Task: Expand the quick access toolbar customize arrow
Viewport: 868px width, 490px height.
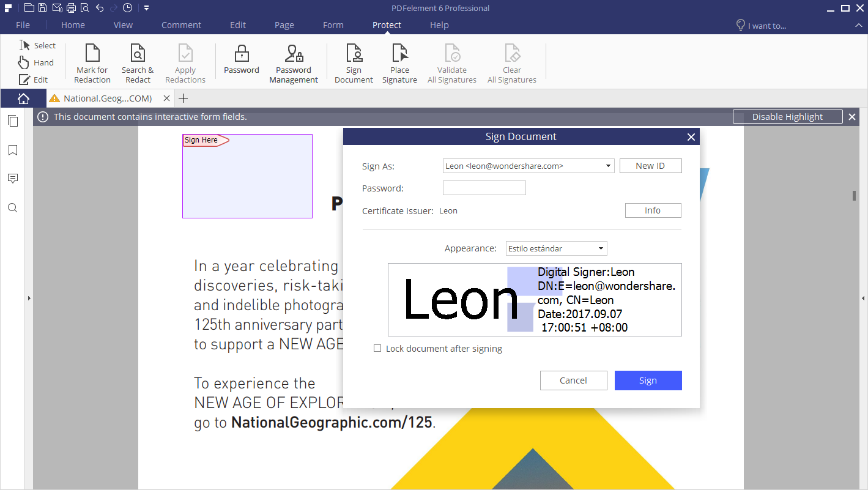Action: (147, 8)
